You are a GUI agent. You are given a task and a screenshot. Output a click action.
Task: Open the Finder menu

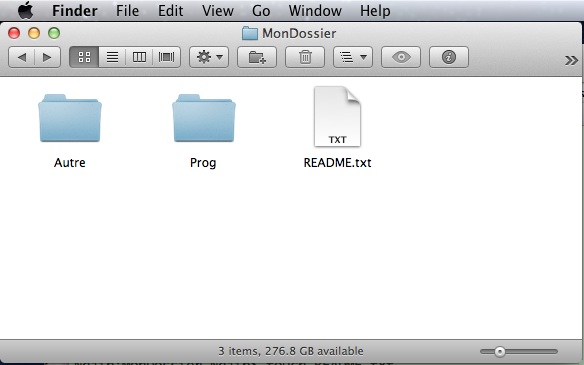coord(75,11)
